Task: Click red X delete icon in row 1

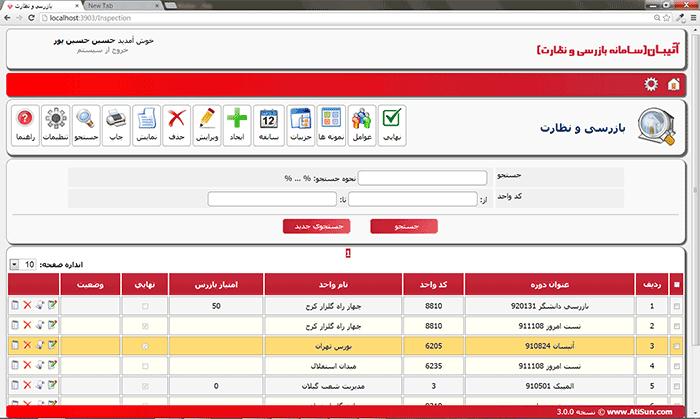Action: pos(27,305)
